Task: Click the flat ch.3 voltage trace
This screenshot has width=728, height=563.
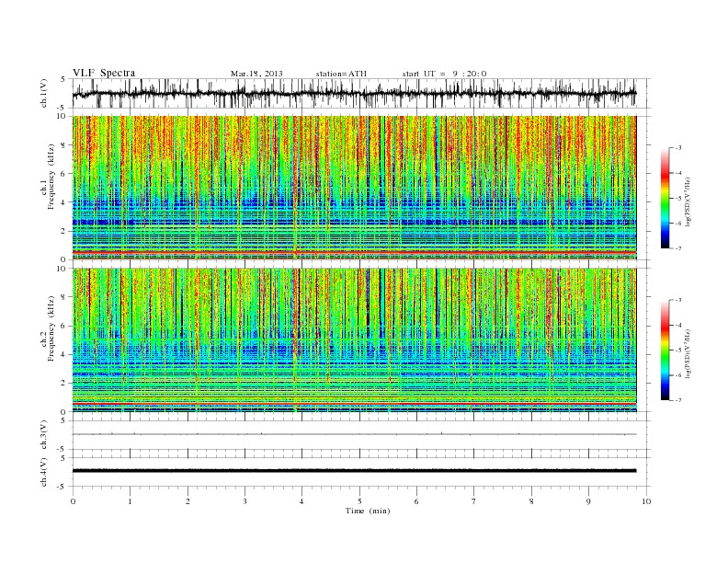Action: [x=354, y=434]
